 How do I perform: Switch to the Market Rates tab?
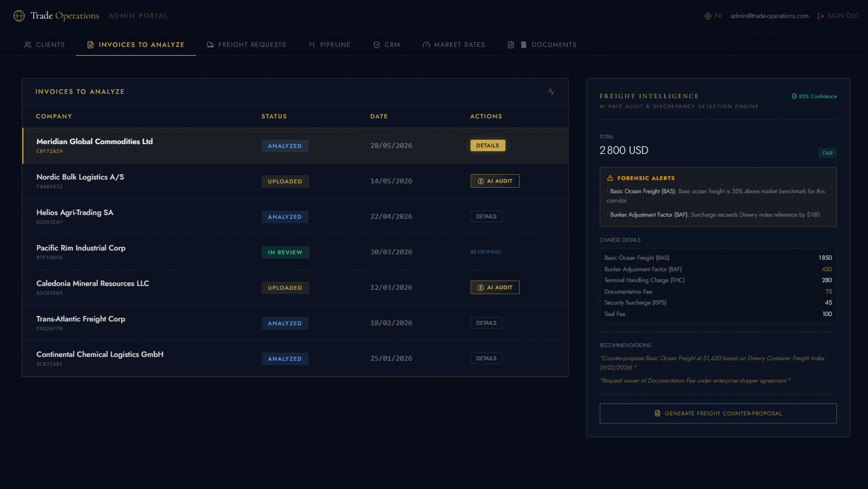click(454, 45)
